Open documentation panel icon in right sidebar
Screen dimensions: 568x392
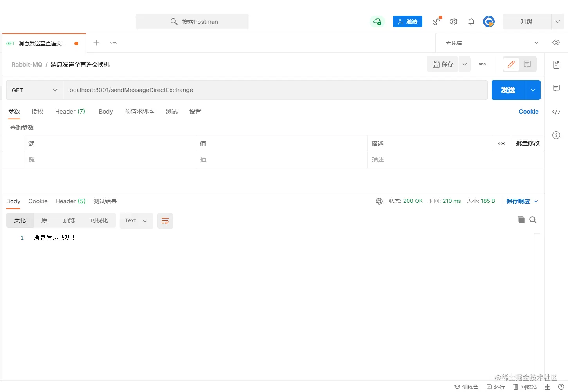tap(556, 65)
